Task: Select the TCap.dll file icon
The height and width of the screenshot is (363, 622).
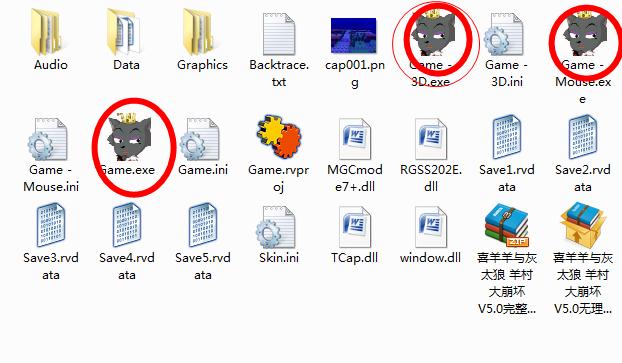Action: 355,227
